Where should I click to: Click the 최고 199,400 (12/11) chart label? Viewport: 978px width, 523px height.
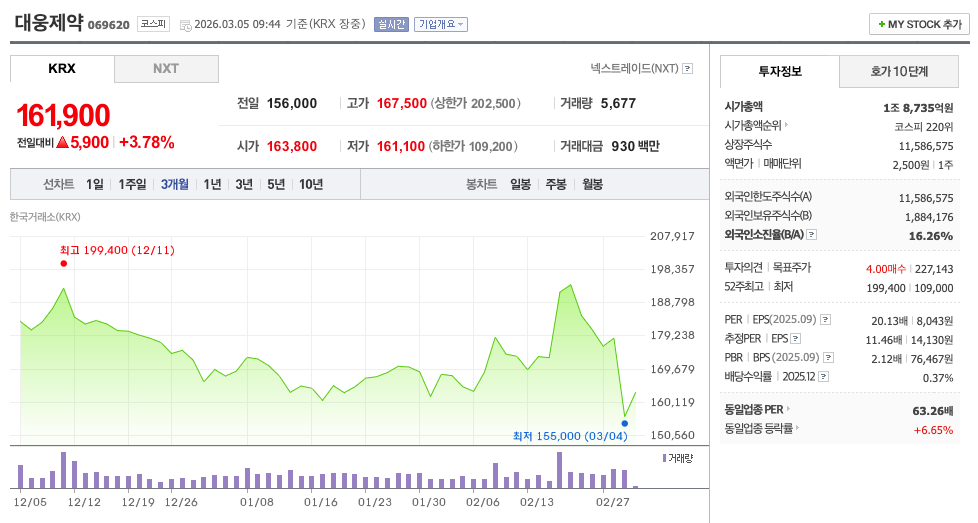[x=117, y=251]
